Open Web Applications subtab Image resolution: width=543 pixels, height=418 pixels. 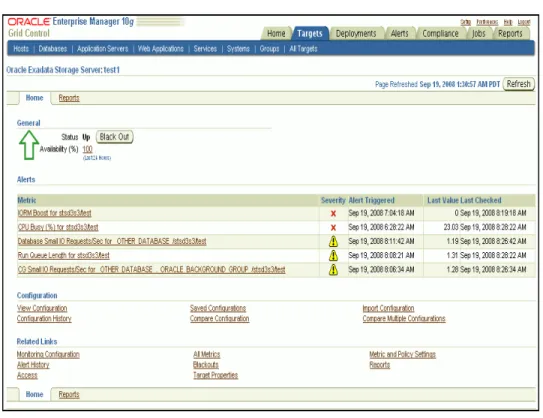161,49
